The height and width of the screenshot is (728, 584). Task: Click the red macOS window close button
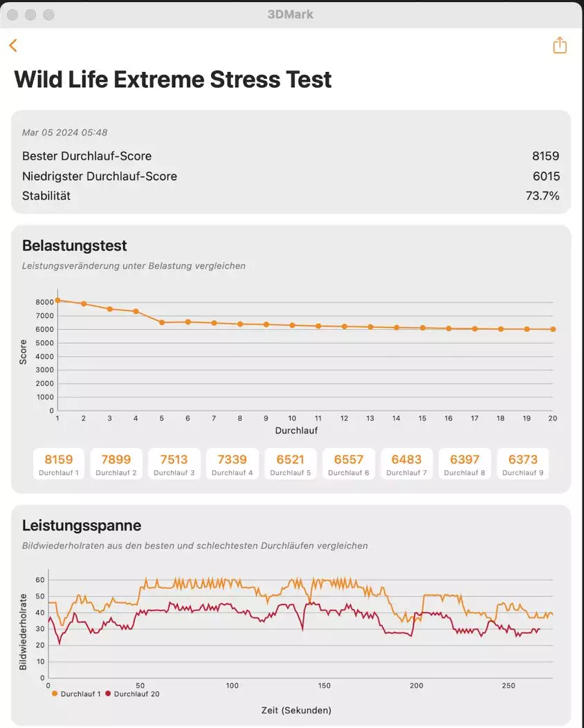click(x=12, y=15)
